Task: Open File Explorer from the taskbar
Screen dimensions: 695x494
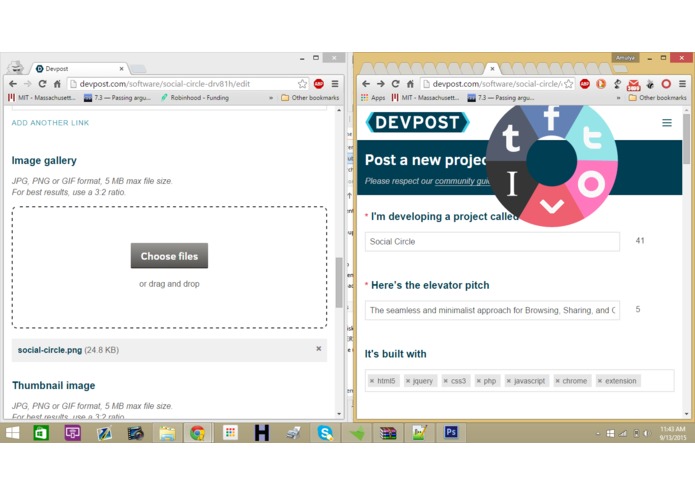Action: 167,433
